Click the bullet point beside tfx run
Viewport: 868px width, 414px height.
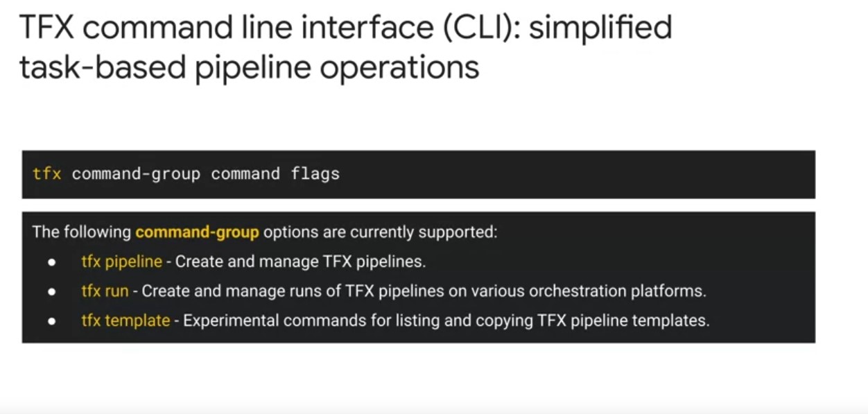click(x=52, y=292)
